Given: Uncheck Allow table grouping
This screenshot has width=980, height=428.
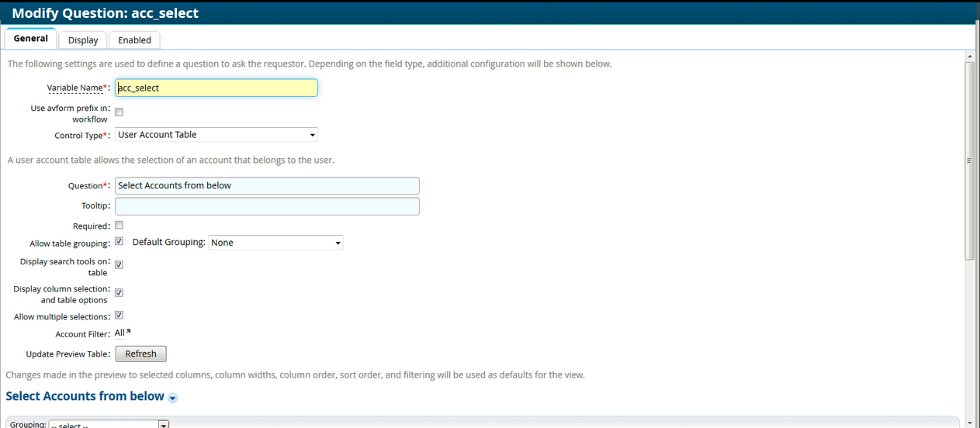Looking at the screenshot, I should coord(119,242).
